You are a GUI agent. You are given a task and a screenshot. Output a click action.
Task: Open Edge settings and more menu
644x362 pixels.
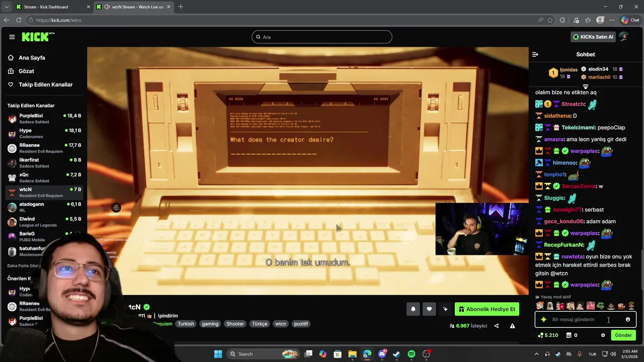click(x=612, y=20)
